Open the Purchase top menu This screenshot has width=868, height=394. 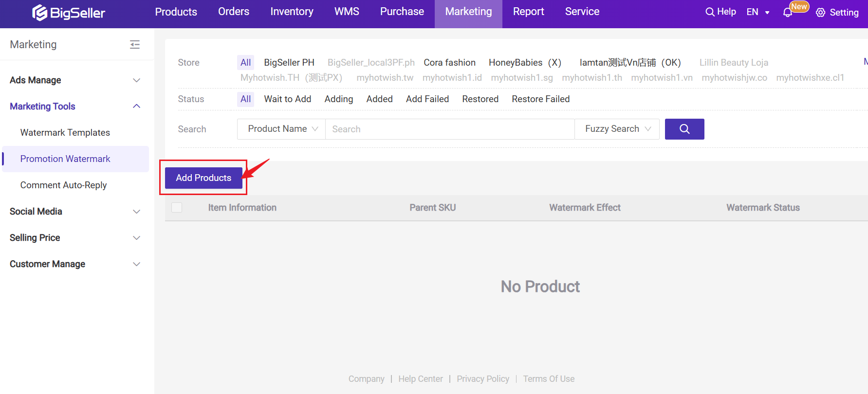tap(402, 12)
